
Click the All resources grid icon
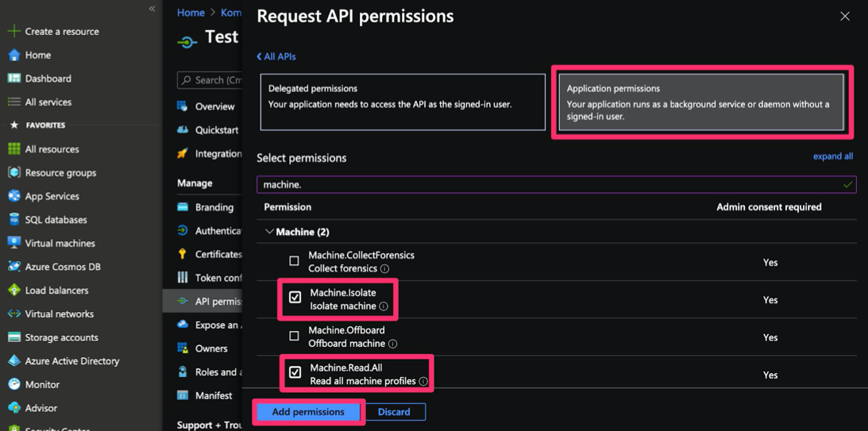[14, 149]
